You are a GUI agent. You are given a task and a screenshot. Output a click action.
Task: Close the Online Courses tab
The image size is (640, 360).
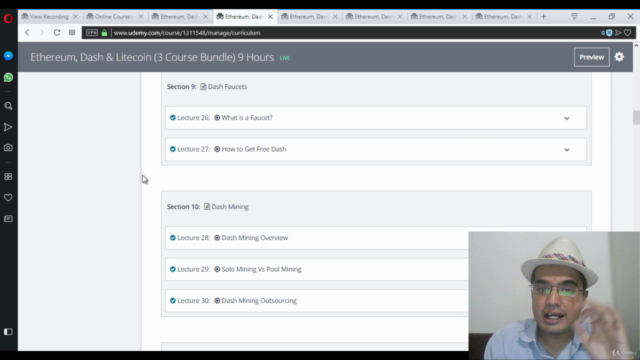pyautogui.click(x=141, y=16)
